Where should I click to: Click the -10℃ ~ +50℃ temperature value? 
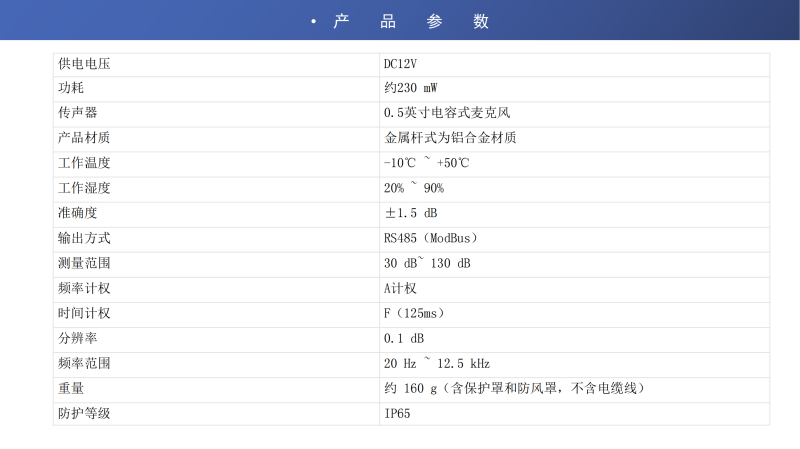426,163
